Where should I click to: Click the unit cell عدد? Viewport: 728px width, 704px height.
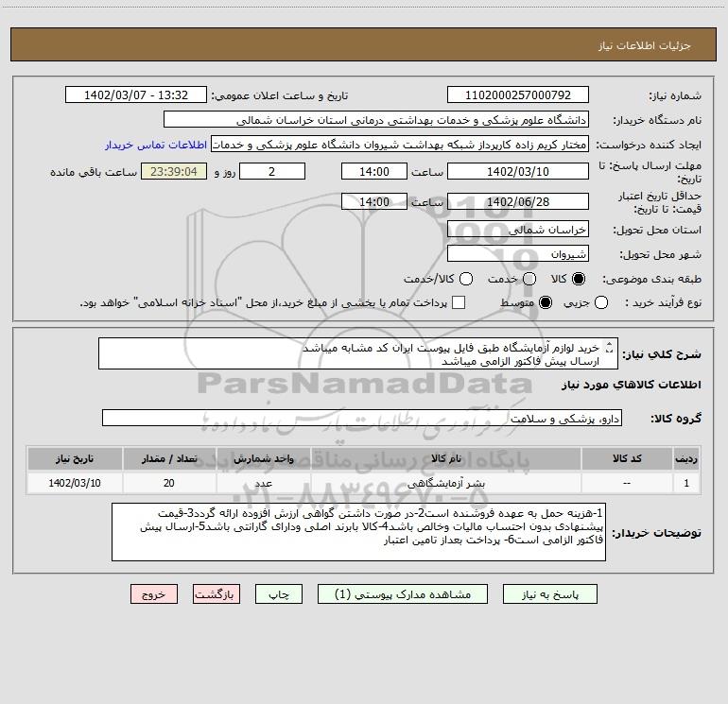click(x=263, y=483)
